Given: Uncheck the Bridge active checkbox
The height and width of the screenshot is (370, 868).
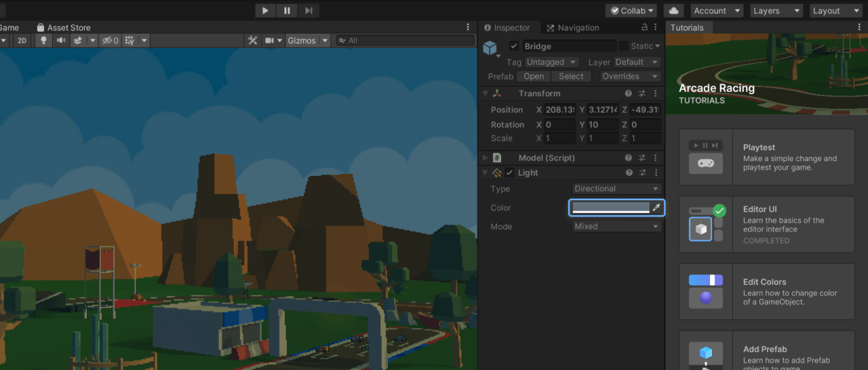Looking at the screenshot, I should [x=513, y=46].
